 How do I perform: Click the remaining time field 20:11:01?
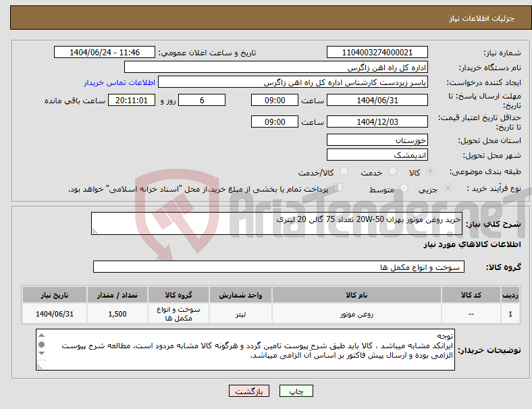click(132, 101)
